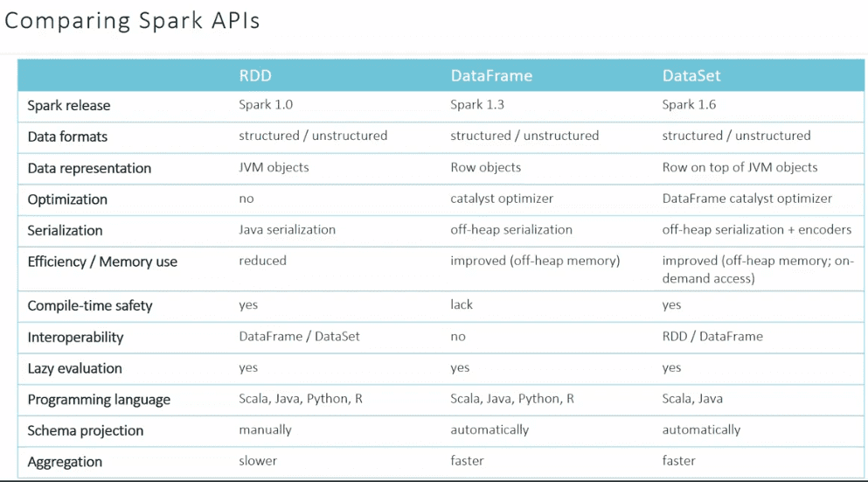Select the 'catalyst optimizer' cell under DataFrame
This screenshot has width=868, height=482.
click(502, 199)
